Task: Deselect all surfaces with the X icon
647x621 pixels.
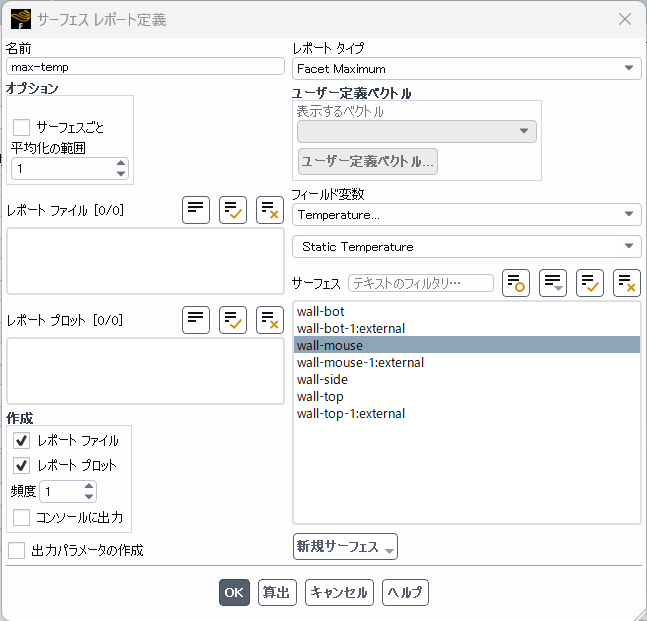Action: point(627,283)
